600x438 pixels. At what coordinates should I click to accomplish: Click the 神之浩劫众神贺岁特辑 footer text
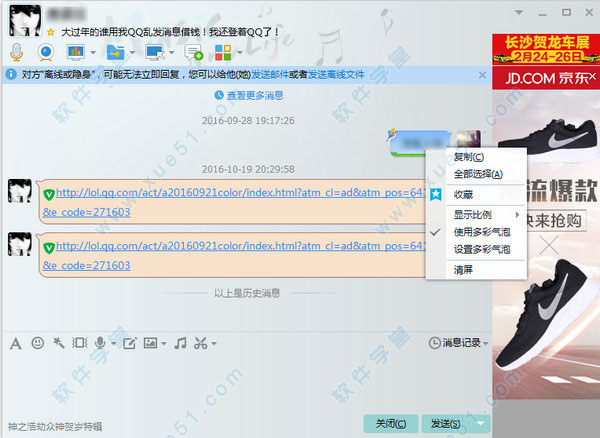point(55,426)
